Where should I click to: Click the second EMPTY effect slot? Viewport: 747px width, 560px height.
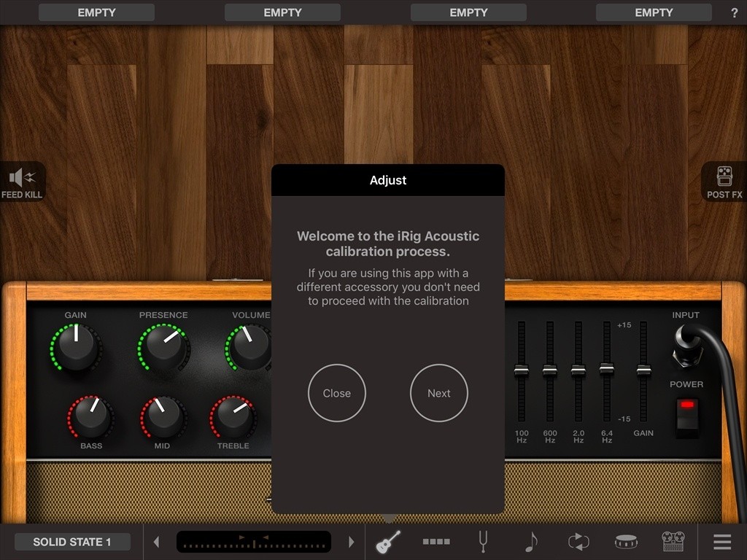click(x=282, y=13)
